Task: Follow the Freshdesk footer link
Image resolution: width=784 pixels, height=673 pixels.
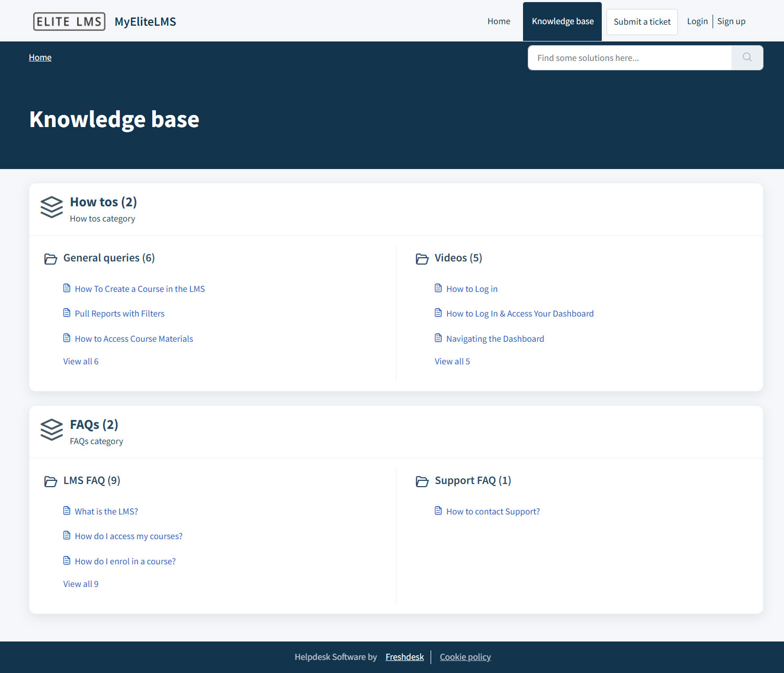Action: (404, 657)
